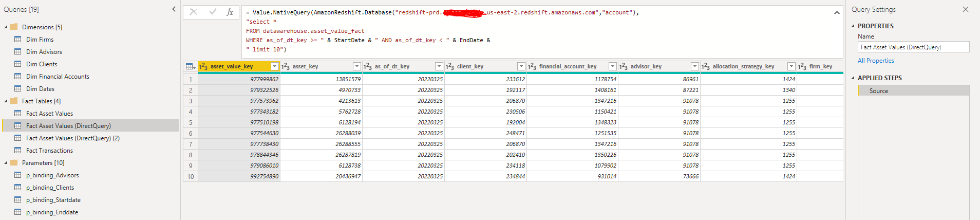Click the table icon beside p_binding_Advisors
The image size is (980, 220).
pos(18,175)
